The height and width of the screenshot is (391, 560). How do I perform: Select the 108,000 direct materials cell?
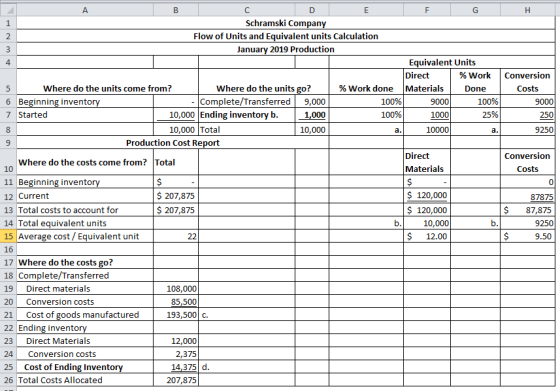176,289
